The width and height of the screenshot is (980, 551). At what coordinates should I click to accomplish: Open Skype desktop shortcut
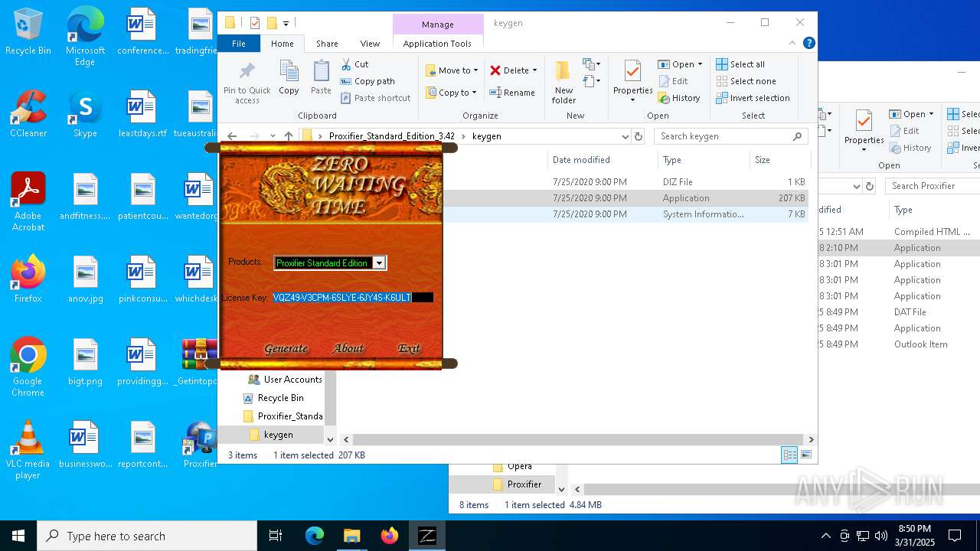85,114
